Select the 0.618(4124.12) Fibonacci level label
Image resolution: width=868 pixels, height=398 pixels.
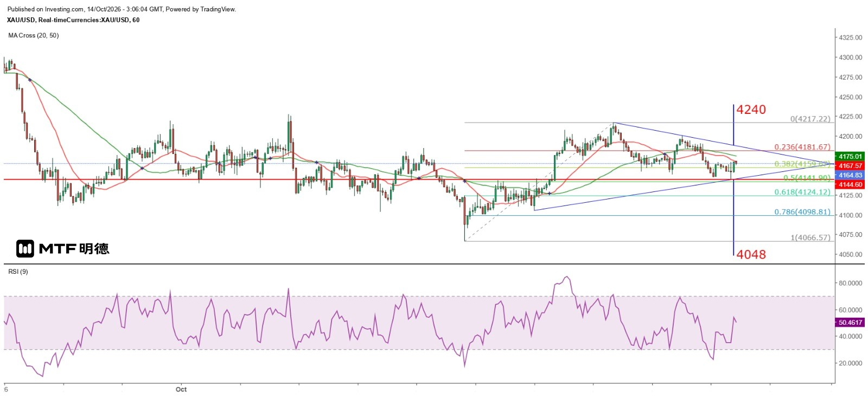802,192
